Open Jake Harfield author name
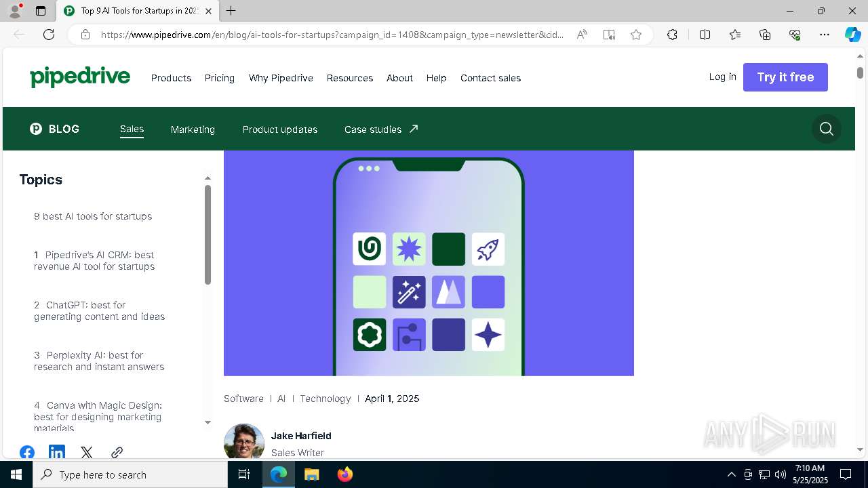 (301, 436)
